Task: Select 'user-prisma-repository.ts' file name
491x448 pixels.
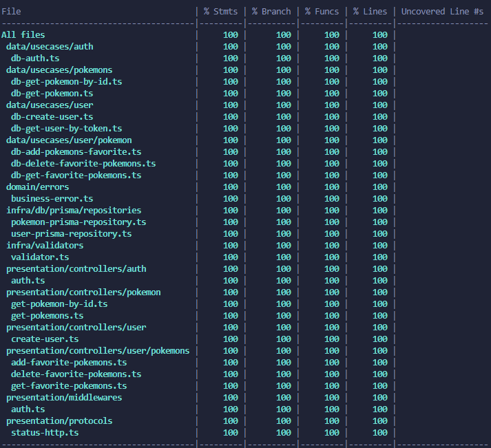Action: point(72,234)
